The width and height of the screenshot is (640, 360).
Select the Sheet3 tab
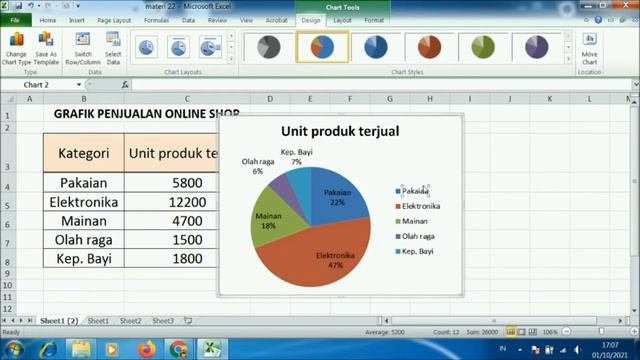[163, 321]
